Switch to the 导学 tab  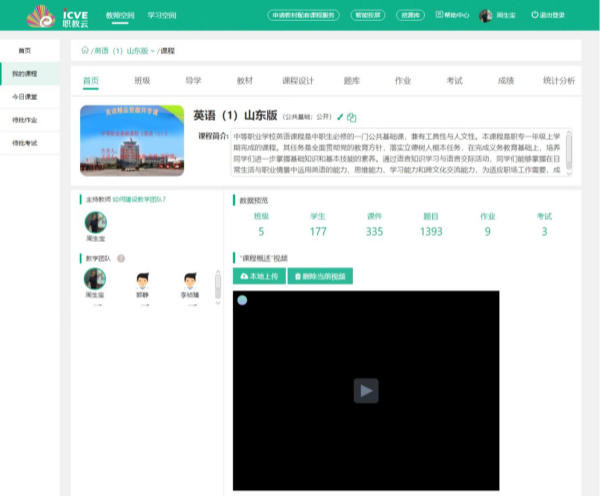coord(193,81)
